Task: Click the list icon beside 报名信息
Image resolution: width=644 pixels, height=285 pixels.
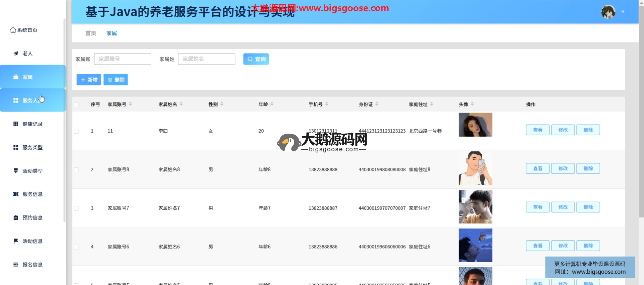Action: point(16,265)
